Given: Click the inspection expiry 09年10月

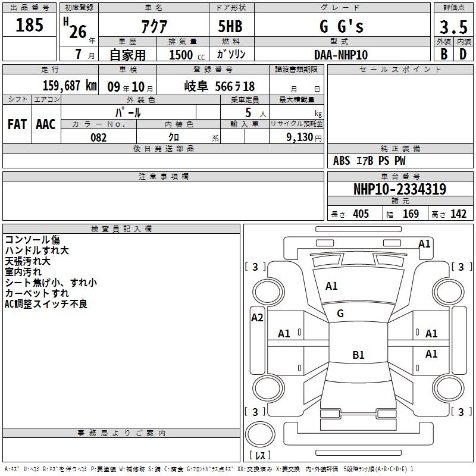Looking at the screenshot, I should click(130, 87).
